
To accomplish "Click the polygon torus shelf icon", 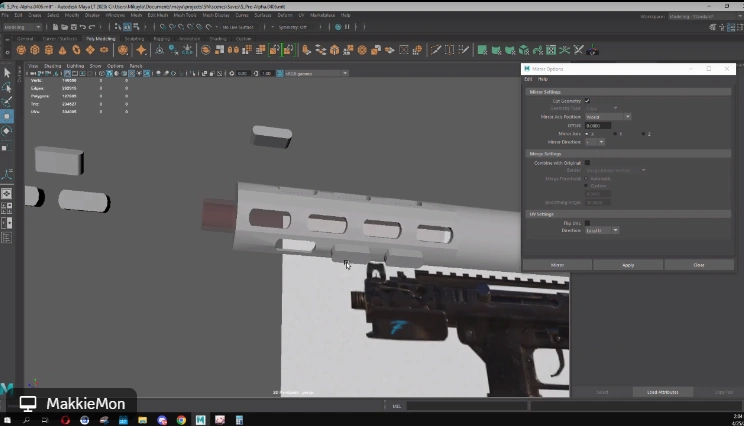I will click(74, 49).
